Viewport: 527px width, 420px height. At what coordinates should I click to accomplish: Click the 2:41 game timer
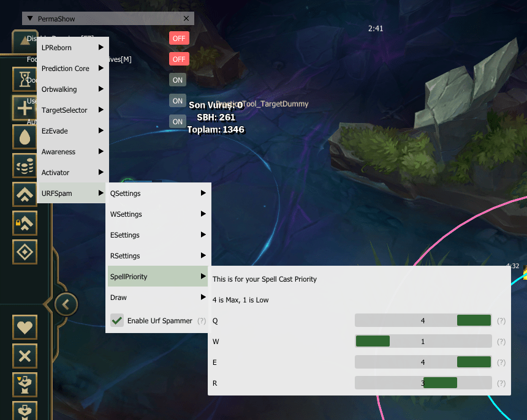pos(376,29)
